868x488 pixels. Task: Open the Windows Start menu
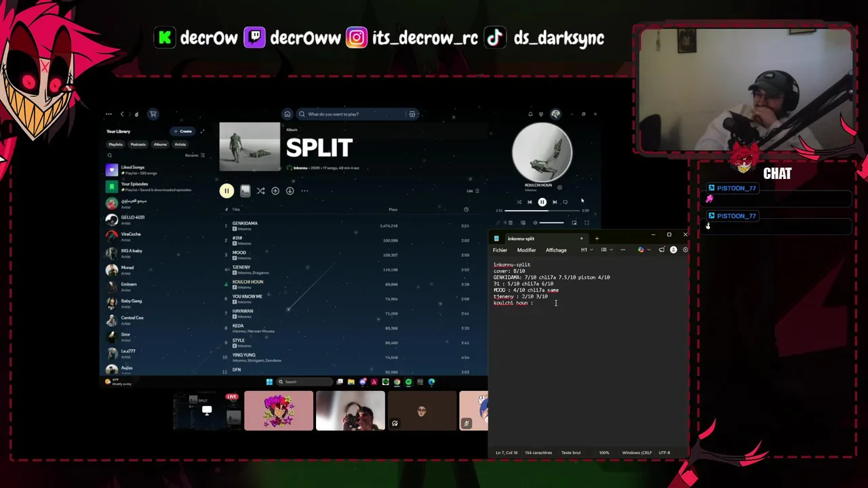(269, 382)
